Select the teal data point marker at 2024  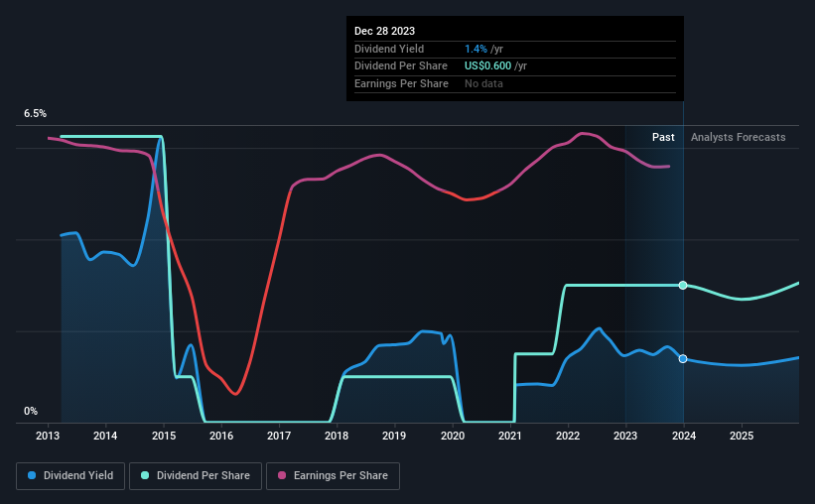[x=683, y=286]
